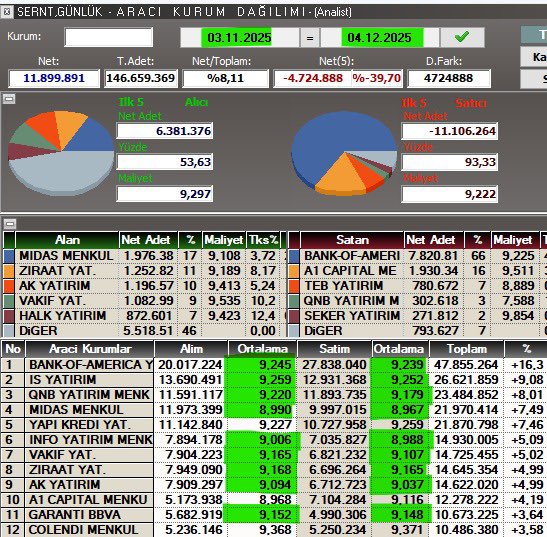Select row 5 YAPI KREDI YAT.
The height and width of the screenshot is (537, 547).
click(x=274, y=425)
